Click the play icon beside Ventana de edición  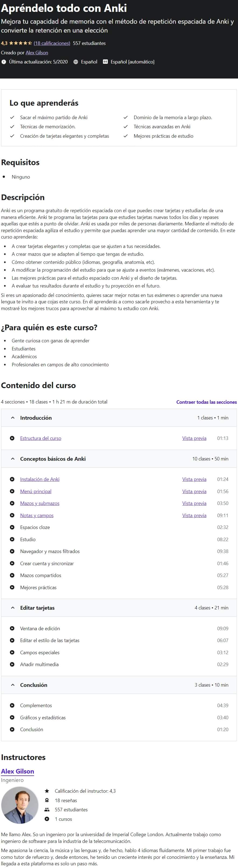click(12, 628)
